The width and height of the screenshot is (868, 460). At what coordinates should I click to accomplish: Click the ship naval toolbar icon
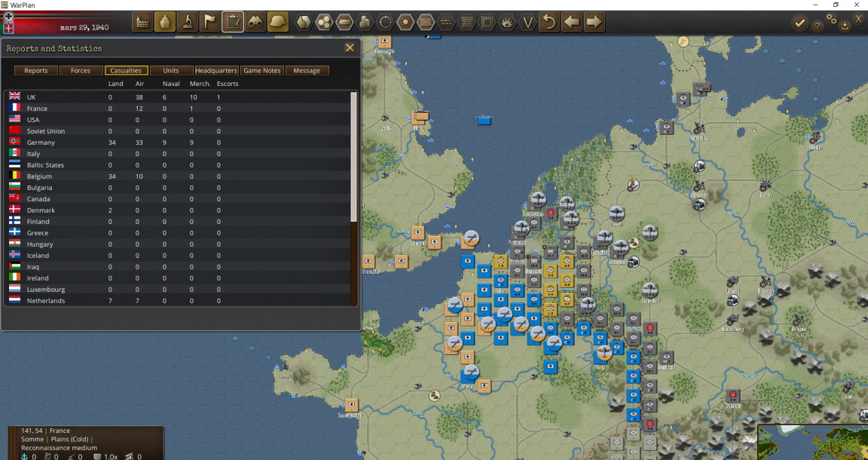point(165,22)
